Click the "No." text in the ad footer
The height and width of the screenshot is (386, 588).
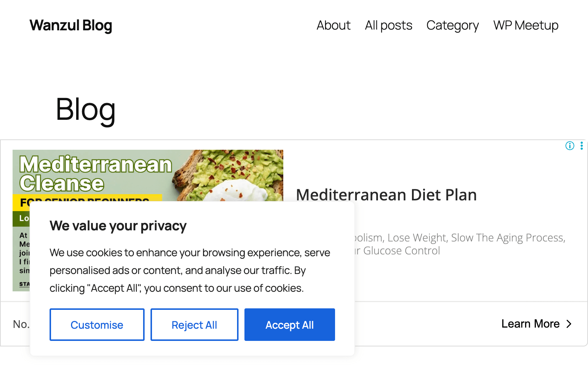[x=21, y=324]
